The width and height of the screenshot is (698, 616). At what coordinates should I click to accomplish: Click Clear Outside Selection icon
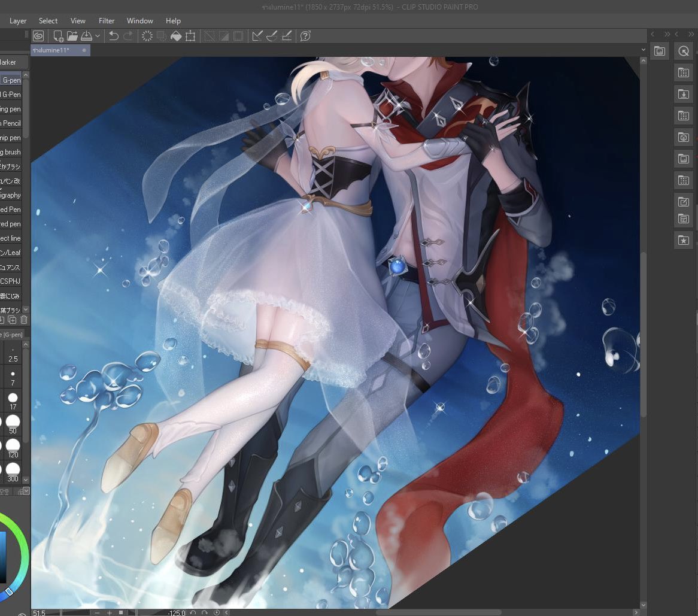(161, 36)
